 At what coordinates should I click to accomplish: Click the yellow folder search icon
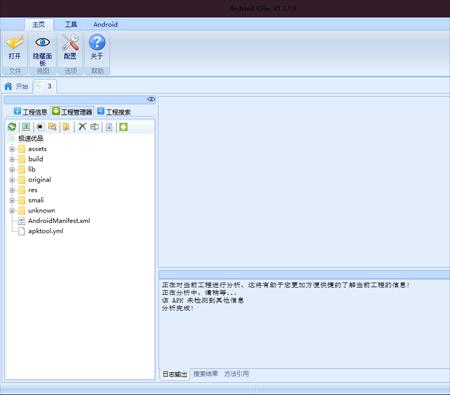(x=52, y=127)
